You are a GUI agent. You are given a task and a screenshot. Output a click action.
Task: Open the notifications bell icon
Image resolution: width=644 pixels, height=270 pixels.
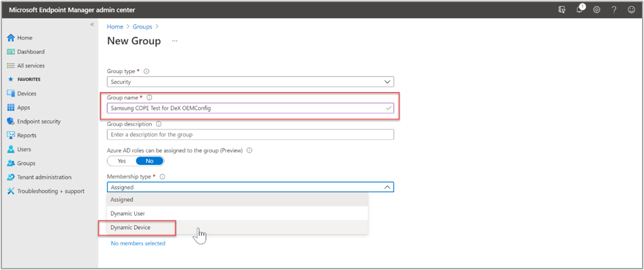[580, 10]
